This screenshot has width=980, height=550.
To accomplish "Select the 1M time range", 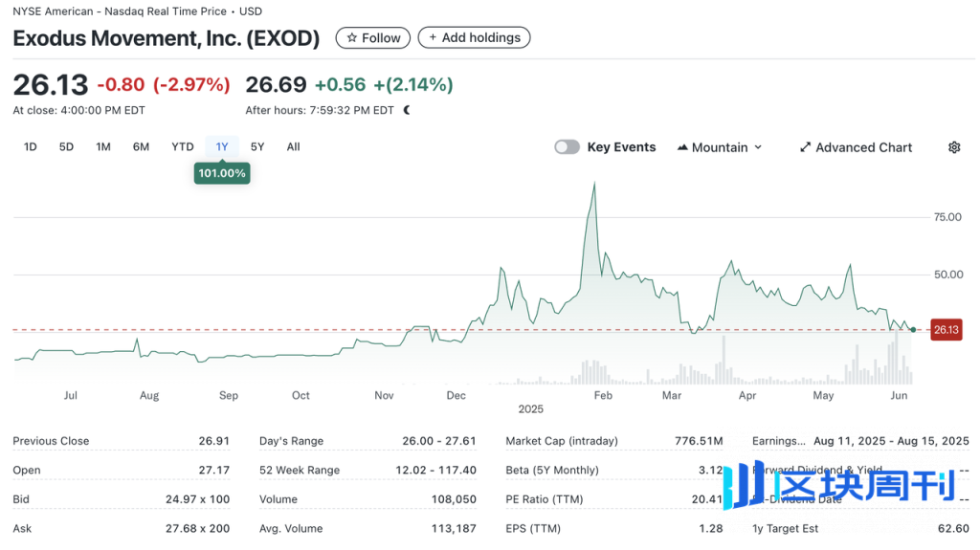I will tap(103, 147).
